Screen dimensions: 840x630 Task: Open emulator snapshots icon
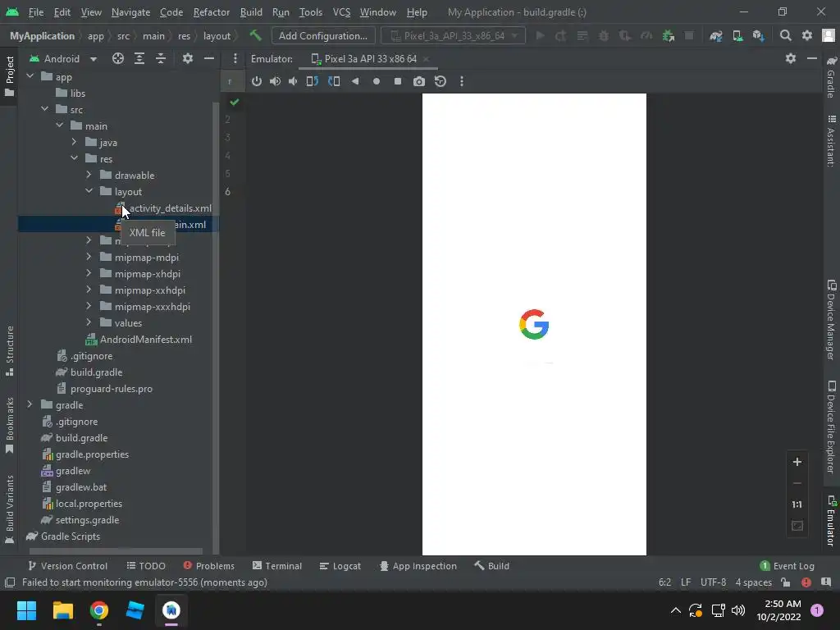coord(441,81)
